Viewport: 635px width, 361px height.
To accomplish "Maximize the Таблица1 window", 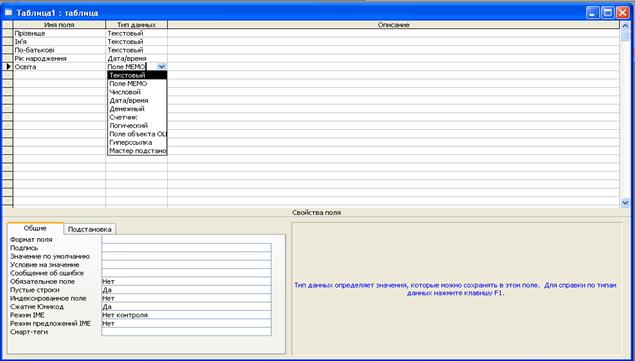I will (x=607, y=13).
